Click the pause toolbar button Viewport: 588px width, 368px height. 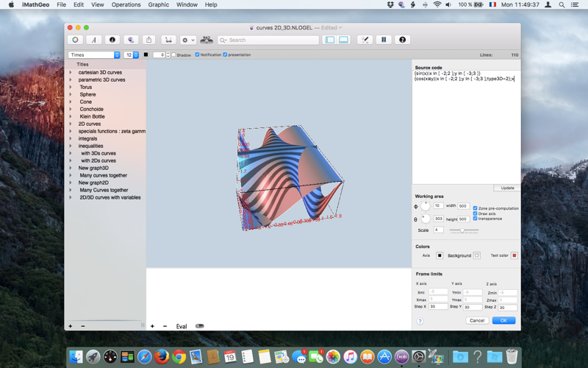point(384,40)
